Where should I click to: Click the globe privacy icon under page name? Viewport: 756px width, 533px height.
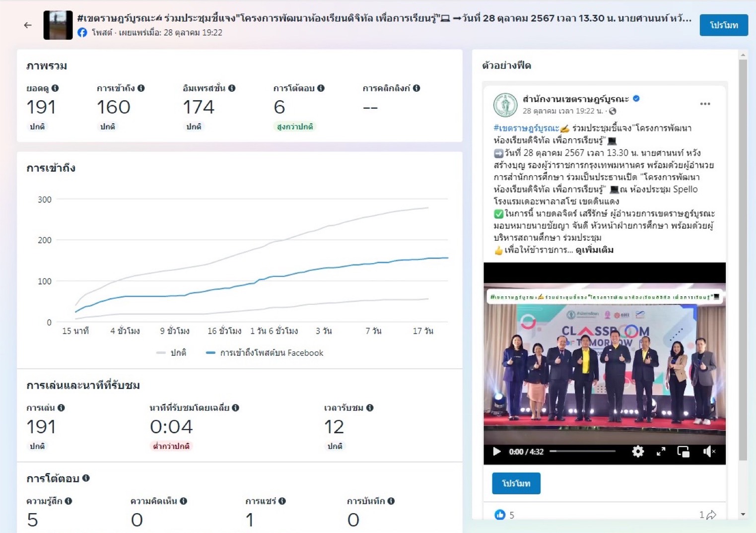[613, 111]
